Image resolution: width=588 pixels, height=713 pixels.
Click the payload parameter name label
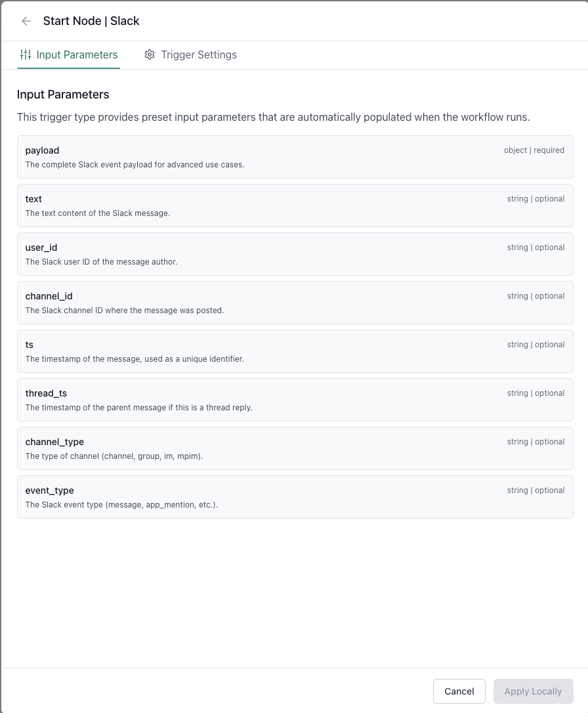click(x=42, y=150)
